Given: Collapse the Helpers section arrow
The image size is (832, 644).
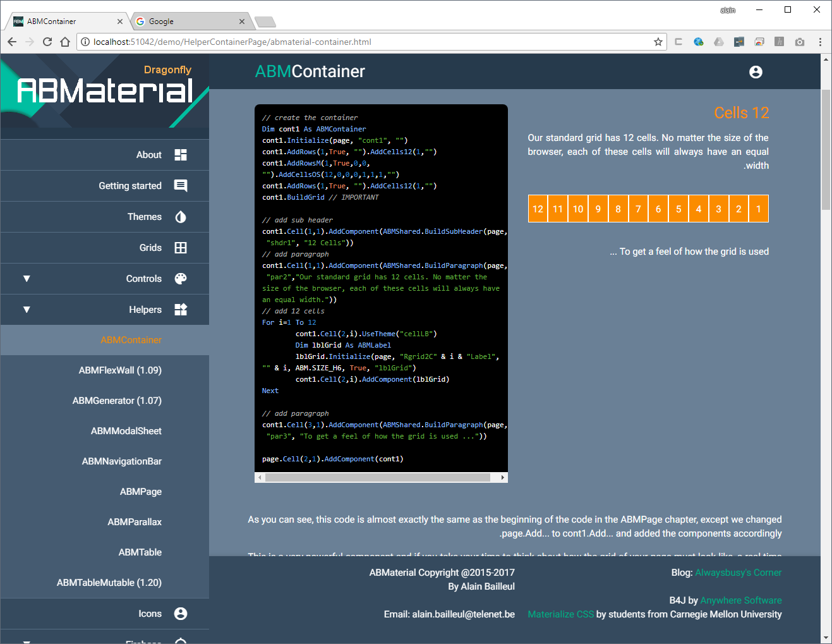Looking at the screenshot, I should click(x=27, y=310).
